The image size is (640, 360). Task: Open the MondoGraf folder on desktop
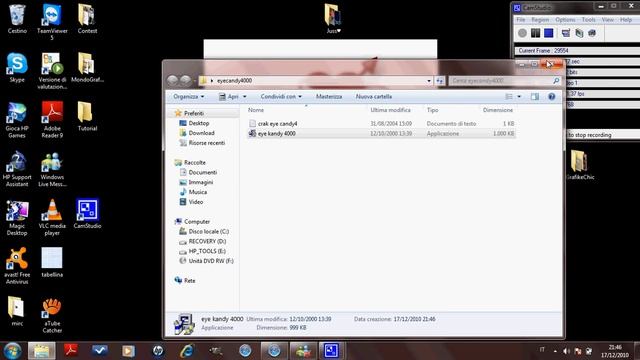[x=87, y=67]
